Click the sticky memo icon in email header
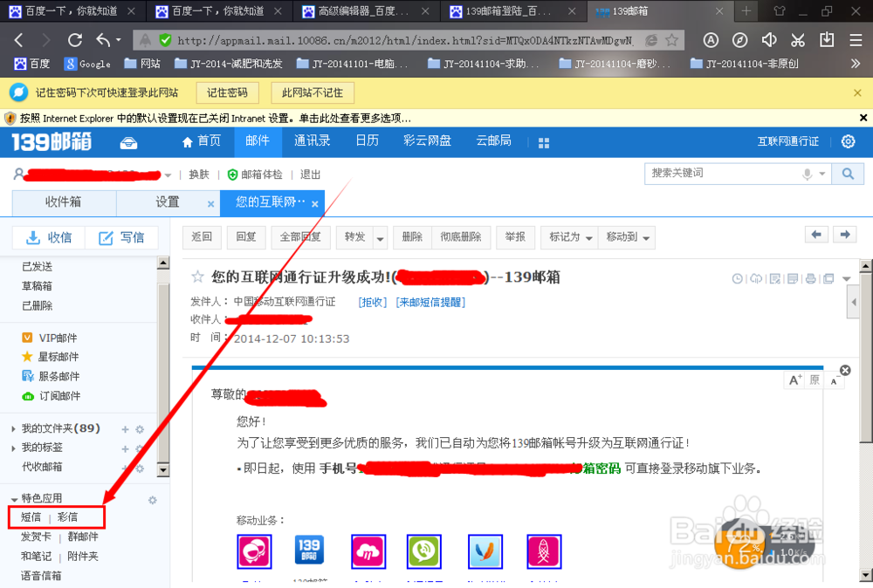 tap(793, 278)
